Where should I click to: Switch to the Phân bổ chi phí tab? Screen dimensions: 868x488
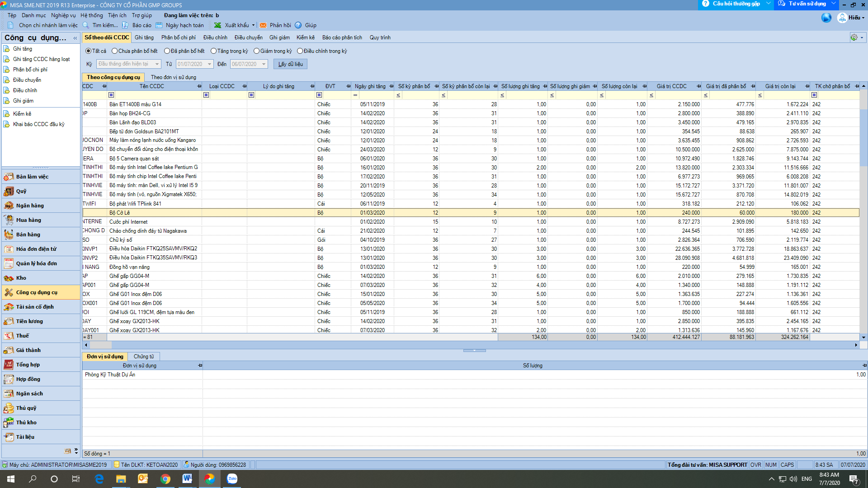point(178,38)
